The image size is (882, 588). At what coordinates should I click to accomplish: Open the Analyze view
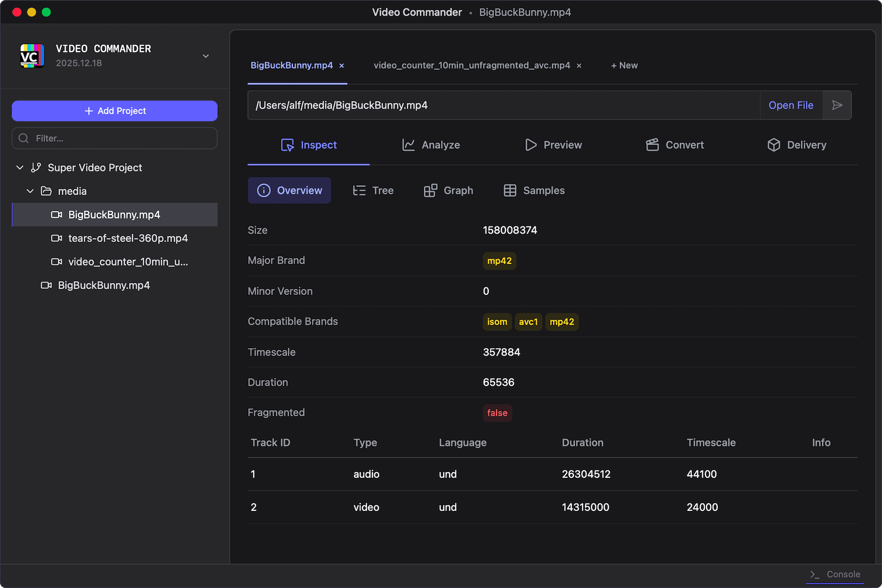tap(431, 145)
